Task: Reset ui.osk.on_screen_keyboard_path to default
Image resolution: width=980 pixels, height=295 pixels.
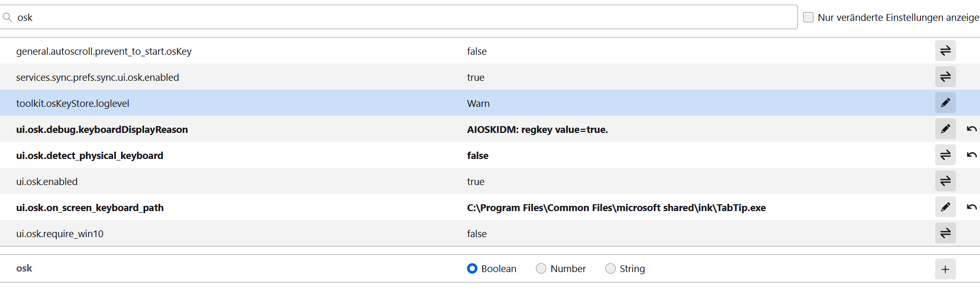Action: 971,207
